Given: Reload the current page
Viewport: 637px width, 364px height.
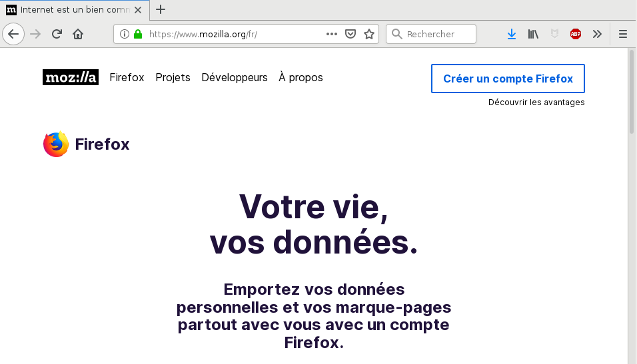Looking at the screenshot, I should pyautogui.click(x=57, y=34).
